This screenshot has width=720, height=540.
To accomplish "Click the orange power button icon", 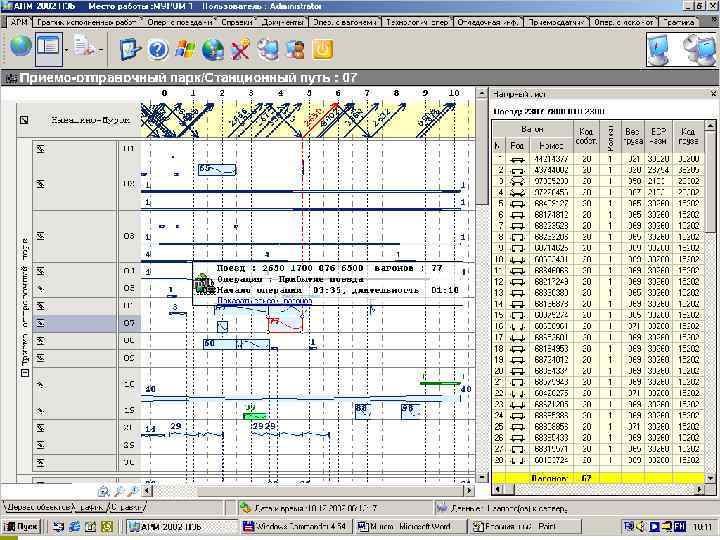I will [x=322, y=48].
